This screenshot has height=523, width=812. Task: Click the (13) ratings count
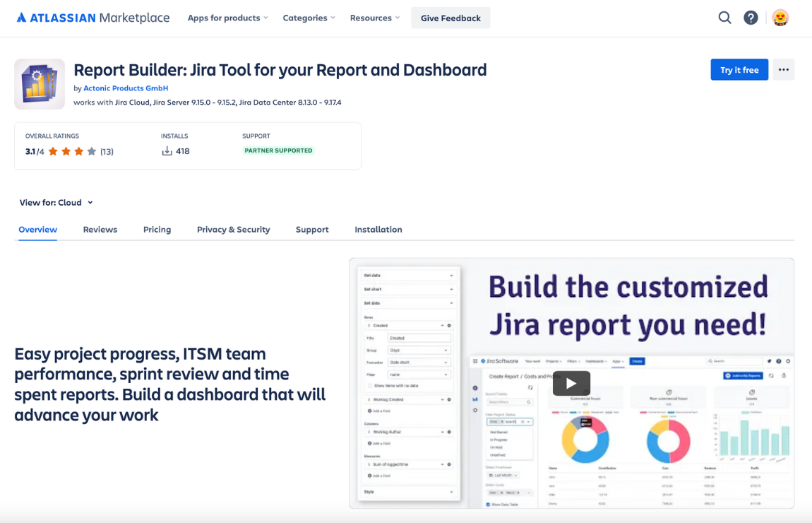tap(106, 151)
